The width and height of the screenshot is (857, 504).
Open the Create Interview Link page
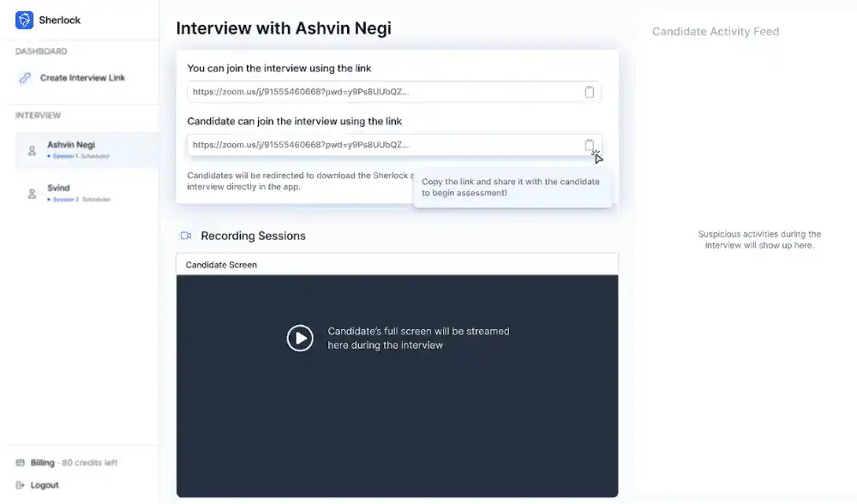(82, 78)
